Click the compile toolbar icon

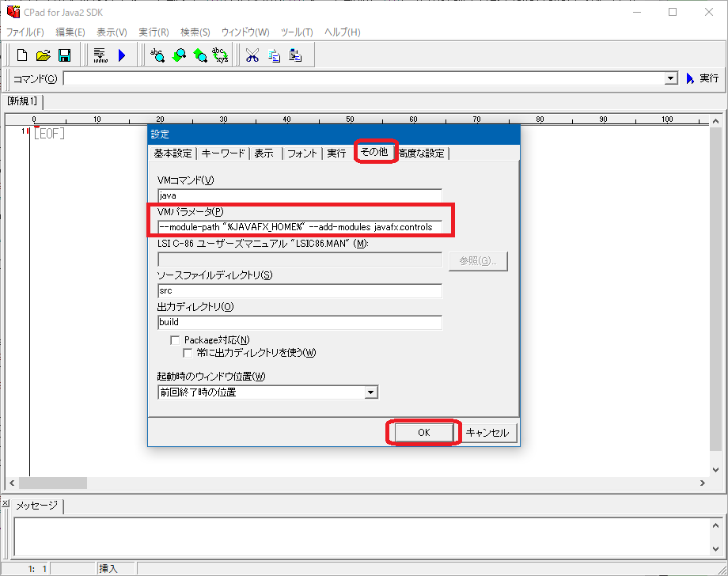pyautogui.click(x=100, y=55)
